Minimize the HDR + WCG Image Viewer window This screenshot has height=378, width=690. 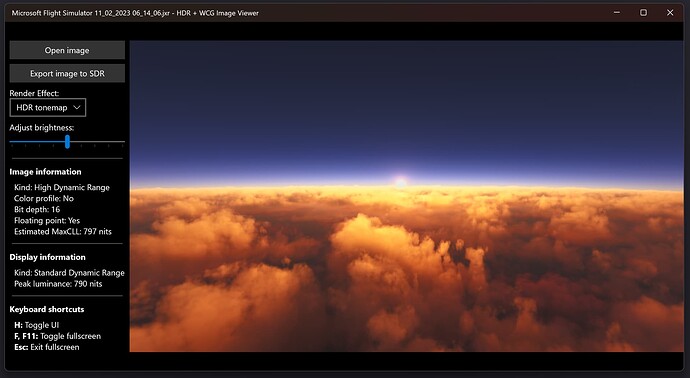point(617,13)
